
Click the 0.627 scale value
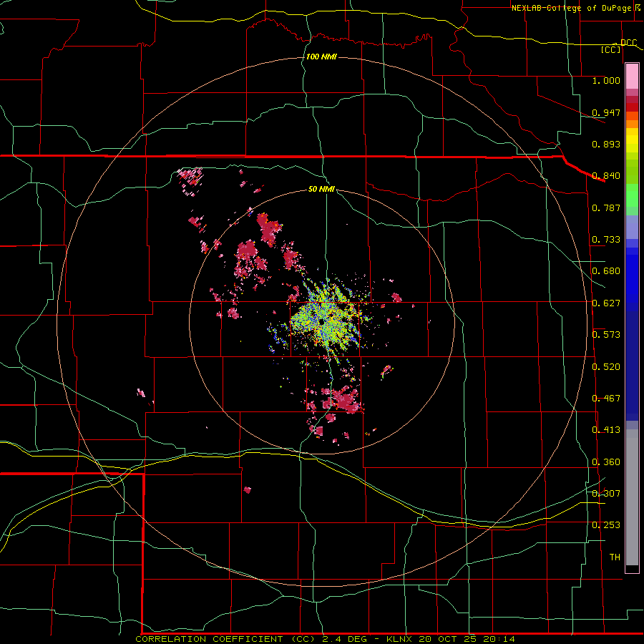click(606, 303)
